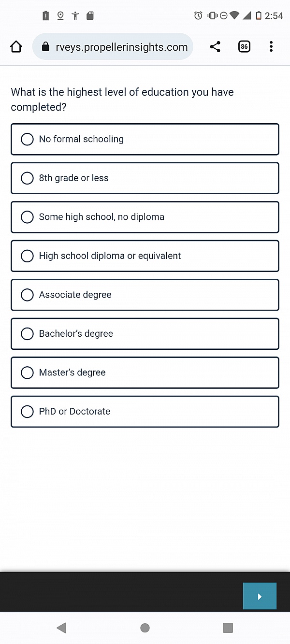Tap the Android home circle button
Screen dimensions: 290x644
pyautogui.click(x=145, y=628)
